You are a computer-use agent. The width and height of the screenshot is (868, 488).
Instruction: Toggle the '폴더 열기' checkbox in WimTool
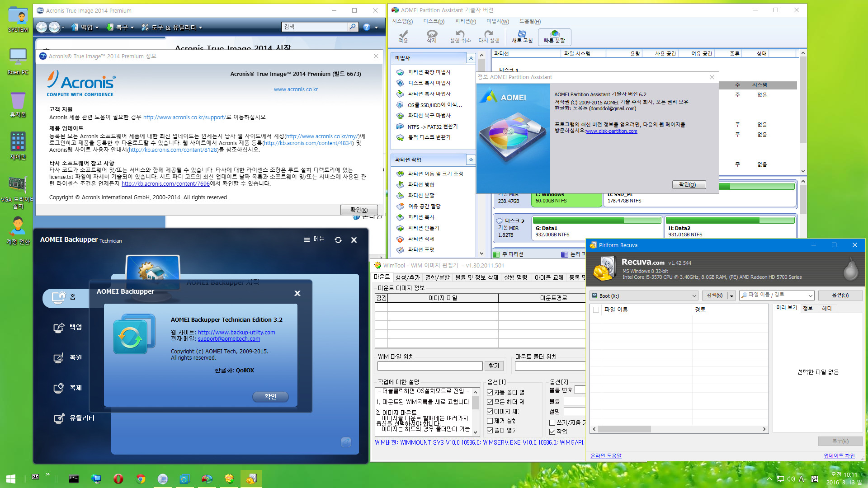pyautogui.click(x=490, y=431)
